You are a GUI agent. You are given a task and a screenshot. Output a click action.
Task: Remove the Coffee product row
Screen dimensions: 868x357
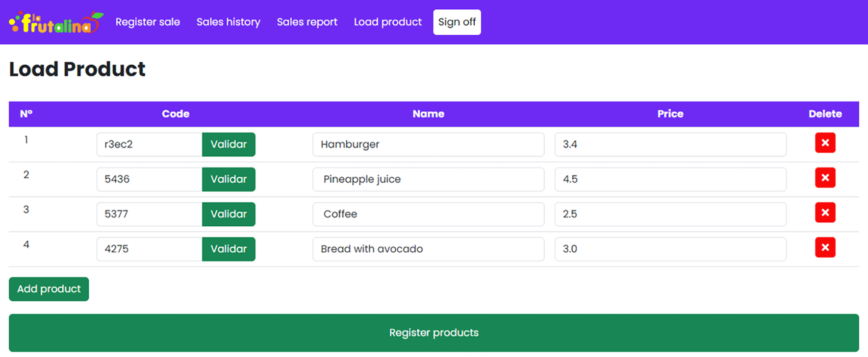[825, 213]
